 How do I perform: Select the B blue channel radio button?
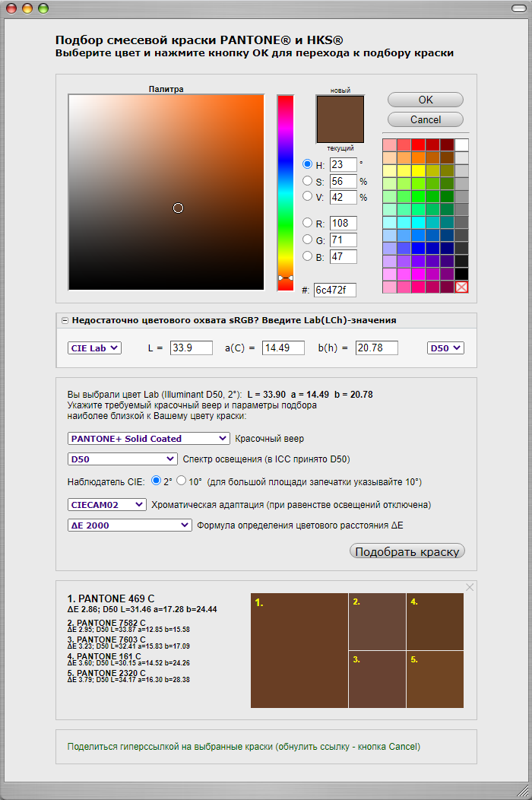[307, 256]
